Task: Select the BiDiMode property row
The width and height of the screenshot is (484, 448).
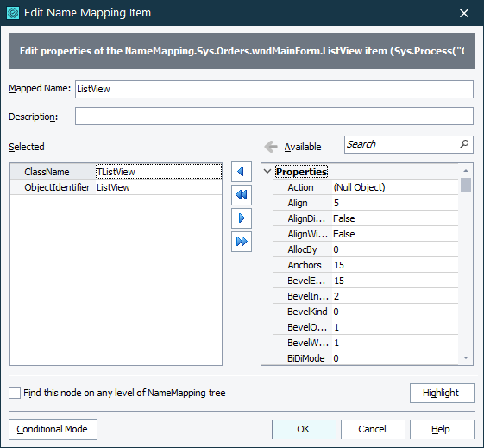Action: [366, 358]
